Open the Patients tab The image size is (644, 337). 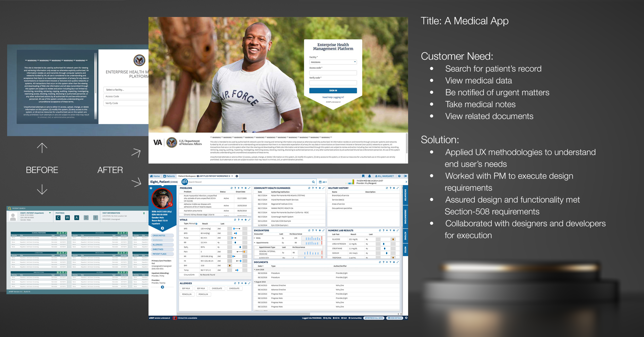169,176
